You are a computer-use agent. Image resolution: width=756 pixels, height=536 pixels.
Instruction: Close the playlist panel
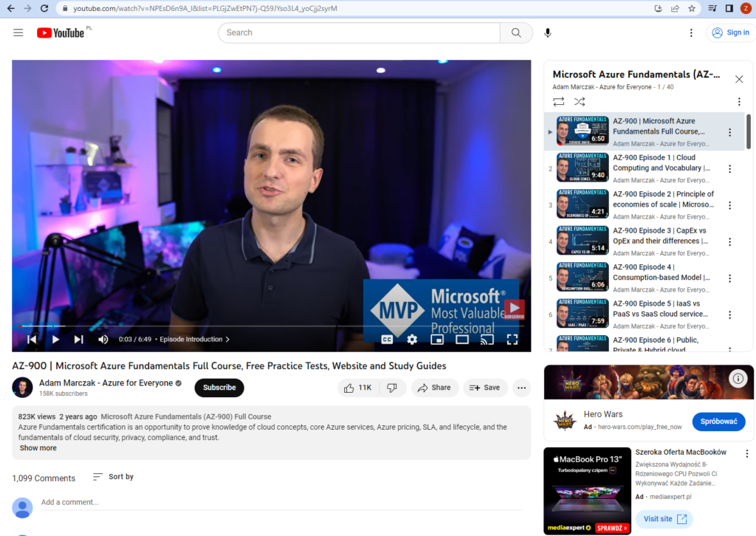click(x=739, y=79)
